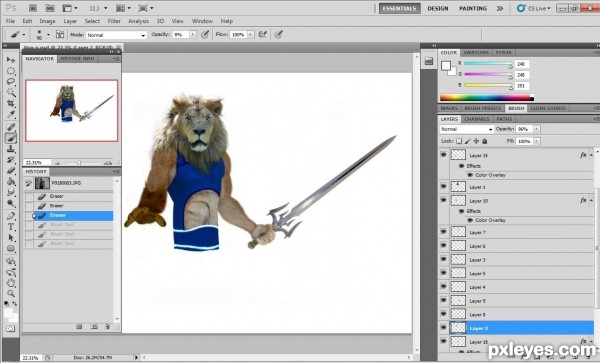Select the Elliptical Marquee tool
This screenshot has height=363, width=600.
pos(11,71)
